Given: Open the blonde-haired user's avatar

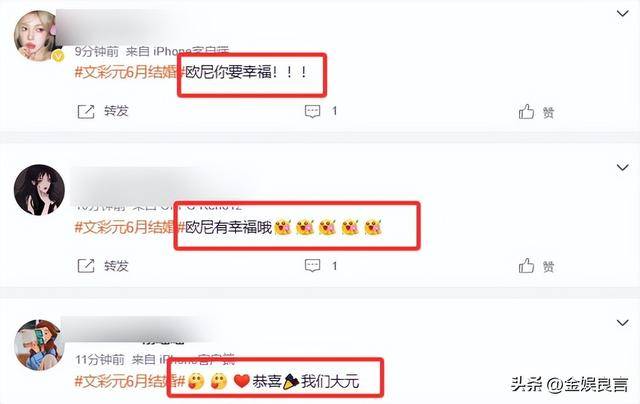Looking at the screenshot, I should (x=38, y=36).
